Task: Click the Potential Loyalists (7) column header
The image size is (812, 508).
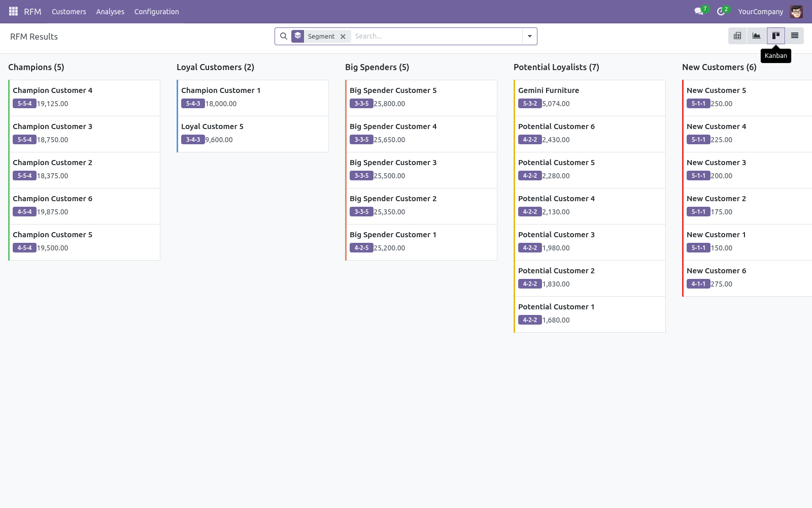Action: point(556,67)
